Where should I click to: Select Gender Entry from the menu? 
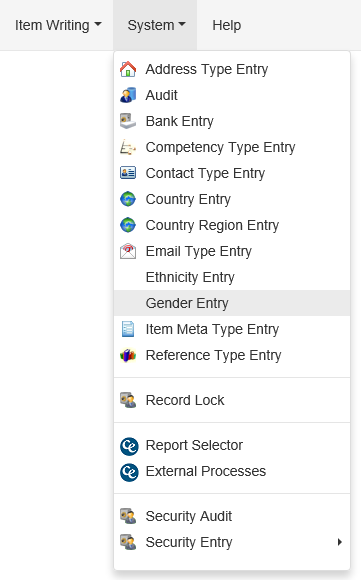[x=232, y=303]
